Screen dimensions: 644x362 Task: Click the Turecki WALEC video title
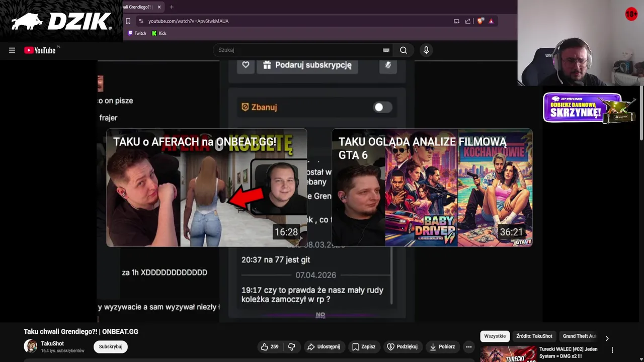click(x=569, y=352)
